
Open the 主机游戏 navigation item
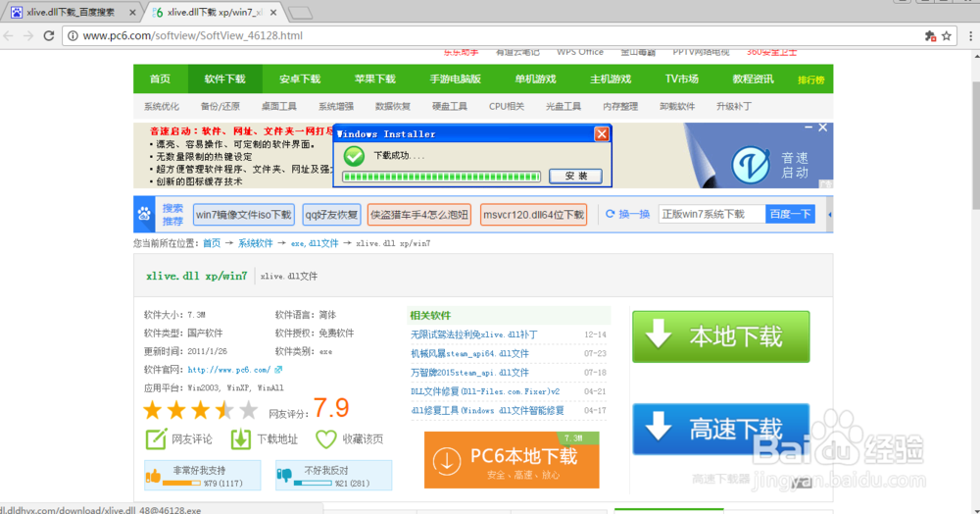611,78
